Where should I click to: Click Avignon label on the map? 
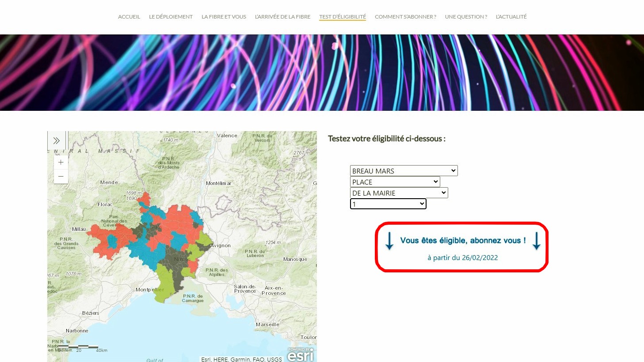click(221, 245)
